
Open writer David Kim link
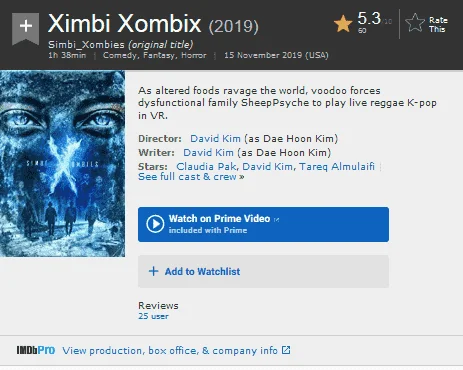[x=208, y=152]
